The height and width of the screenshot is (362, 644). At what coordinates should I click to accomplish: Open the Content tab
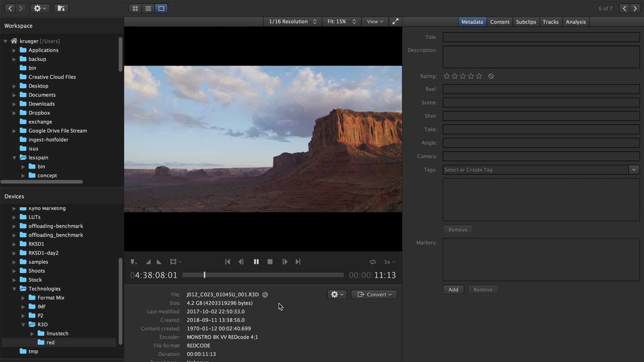500,22
